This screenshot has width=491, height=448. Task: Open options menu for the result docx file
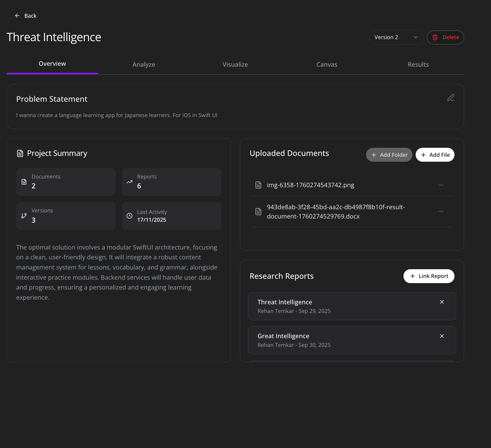441,212
